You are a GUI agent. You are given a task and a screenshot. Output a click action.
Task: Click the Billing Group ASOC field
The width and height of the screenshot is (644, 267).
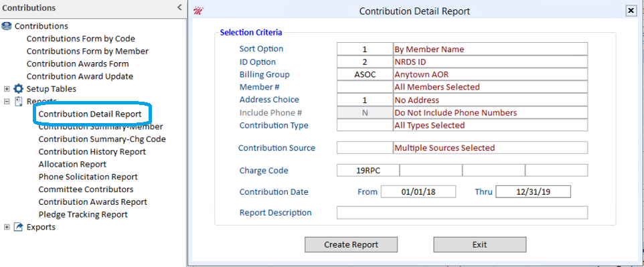click(x=365, y=75)
